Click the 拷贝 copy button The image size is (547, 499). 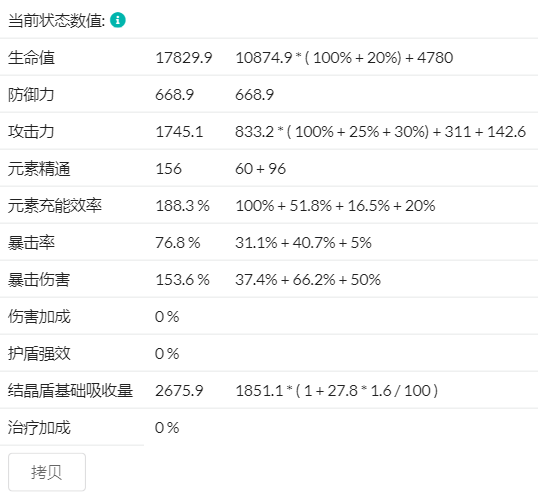coord(47,472)
